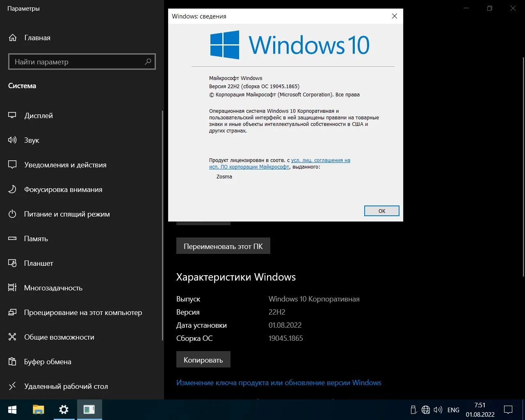This screenshot has width=525, height=420.
Task: Click the Zosma licensee name
Action: 224,177
